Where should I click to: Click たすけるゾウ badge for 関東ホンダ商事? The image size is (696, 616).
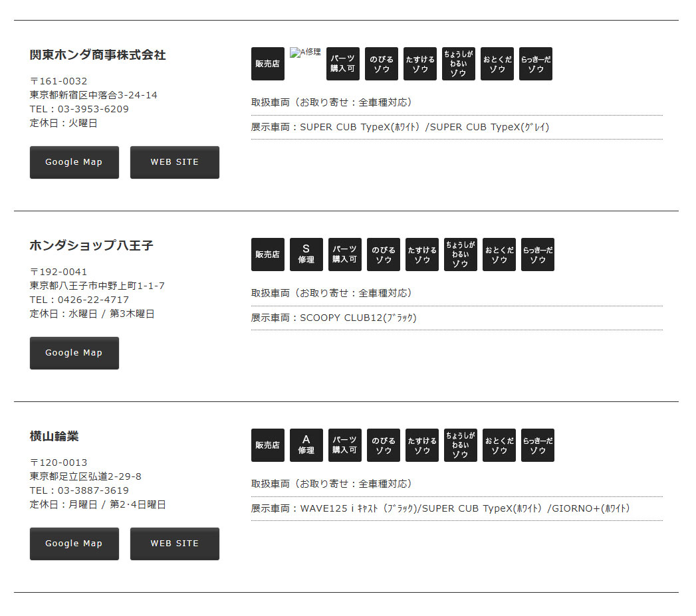coord(420,64)
